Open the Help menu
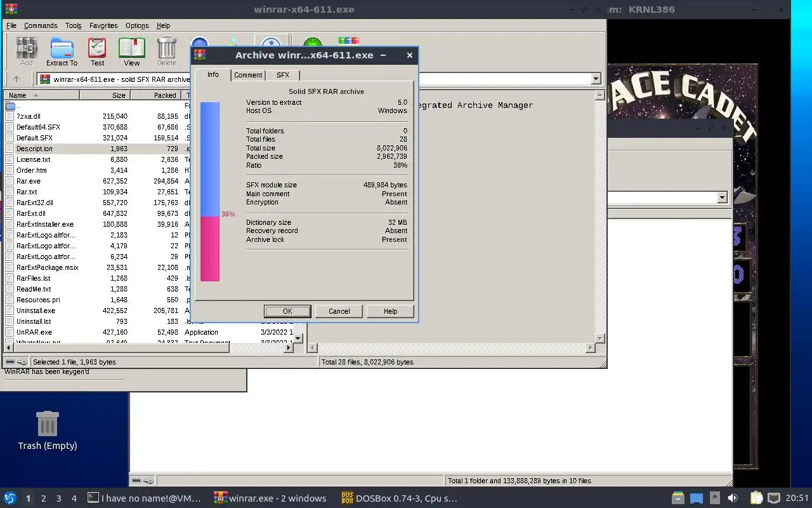 163,25
